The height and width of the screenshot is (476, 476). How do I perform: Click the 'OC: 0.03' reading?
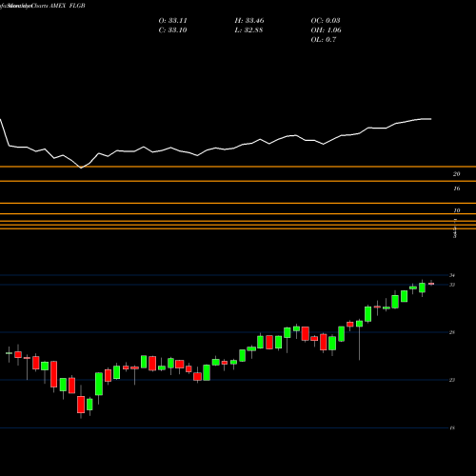pyautogui.click(x=326, y=21)
